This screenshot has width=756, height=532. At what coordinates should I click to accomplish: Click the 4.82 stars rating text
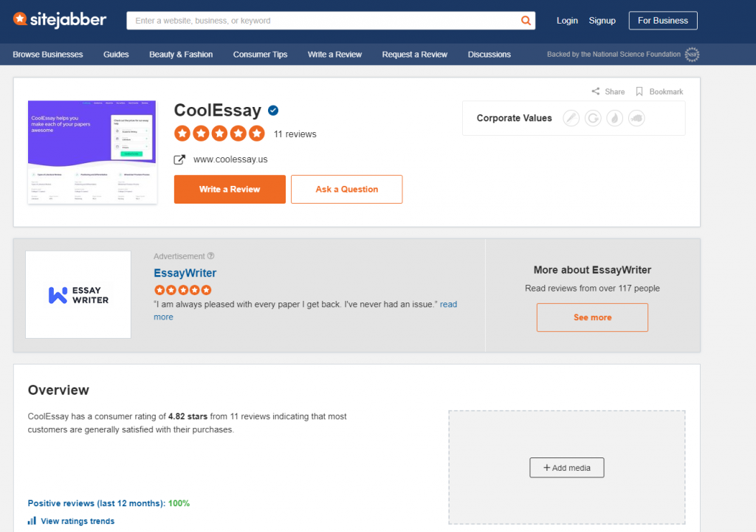(x=188, y=416)
